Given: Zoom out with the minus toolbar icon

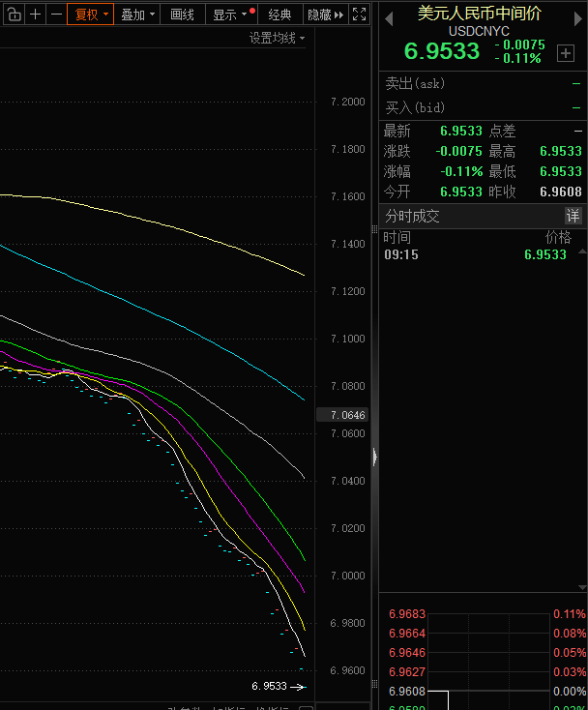Looking at the screenshot, I should (56, 15).
